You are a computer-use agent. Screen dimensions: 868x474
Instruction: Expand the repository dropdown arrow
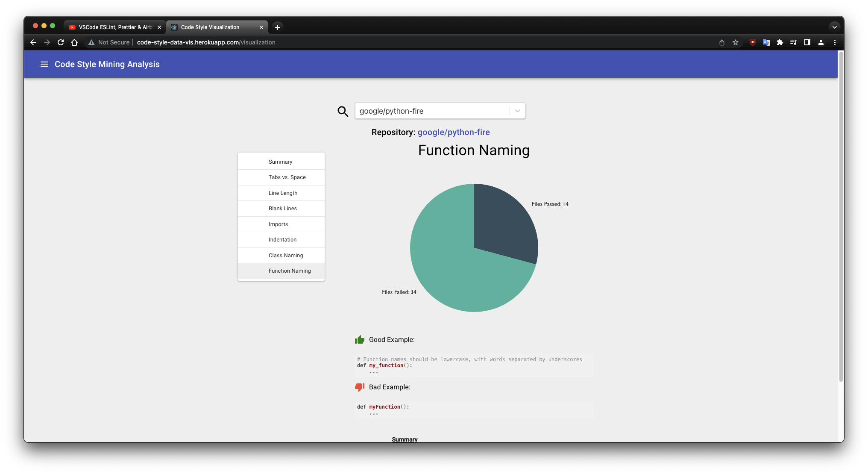click(517, 111)
